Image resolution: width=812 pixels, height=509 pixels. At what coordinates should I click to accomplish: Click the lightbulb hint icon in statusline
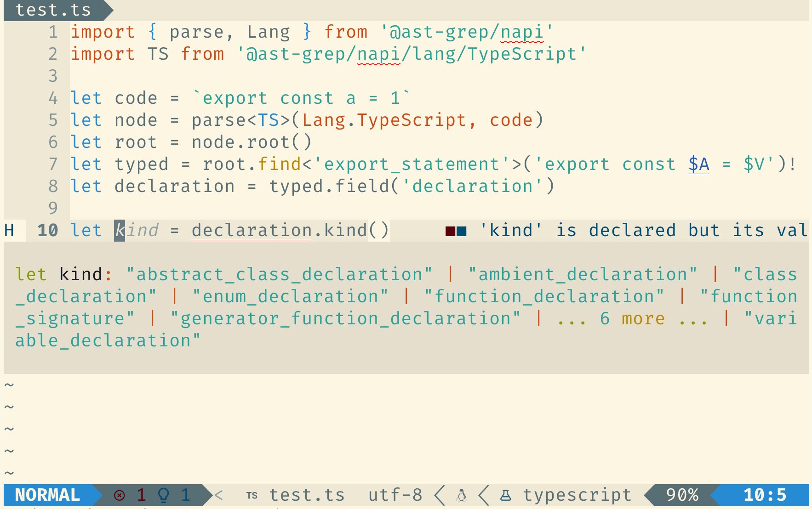coord(163,495)
